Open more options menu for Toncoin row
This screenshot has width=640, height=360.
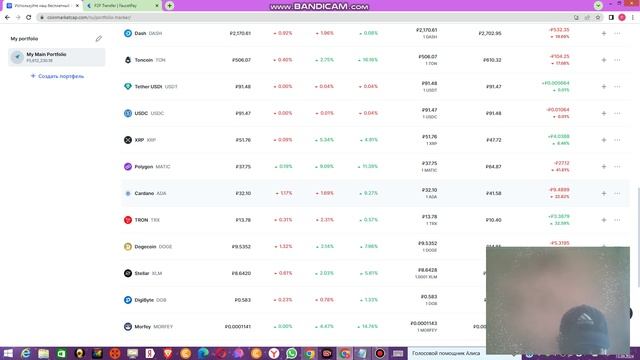(617, 60)
